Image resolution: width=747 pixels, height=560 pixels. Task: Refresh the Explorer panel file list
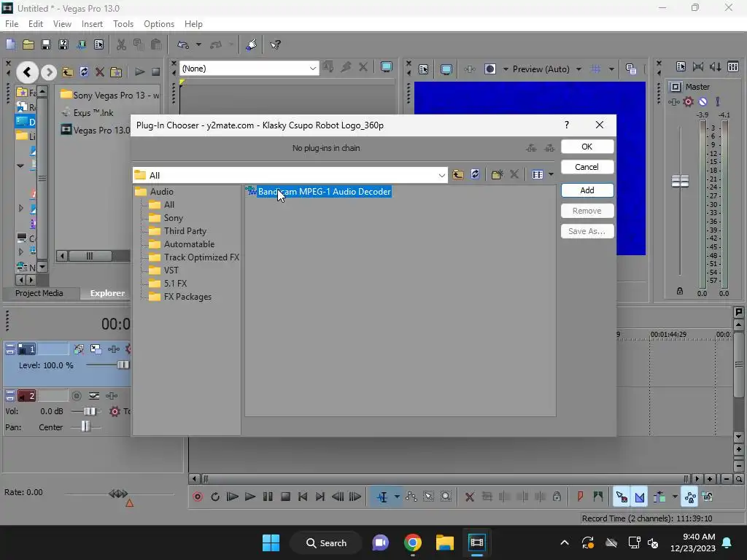(x=84, y=72)
